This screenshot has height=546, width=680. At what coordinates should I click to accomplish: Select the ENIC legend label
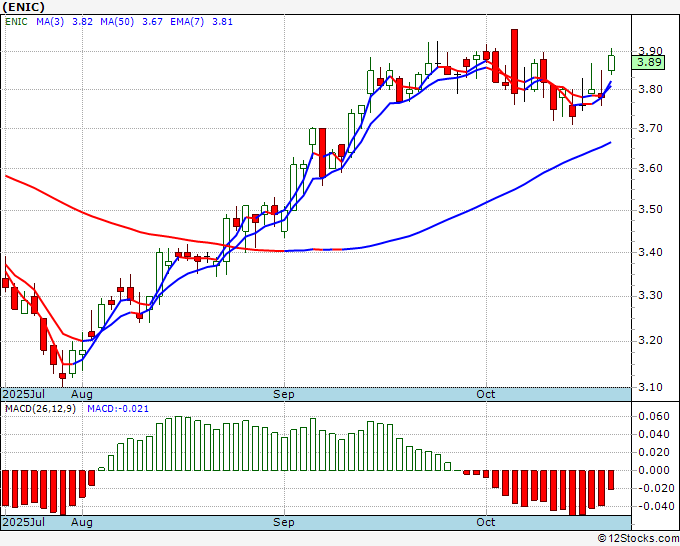16,22
